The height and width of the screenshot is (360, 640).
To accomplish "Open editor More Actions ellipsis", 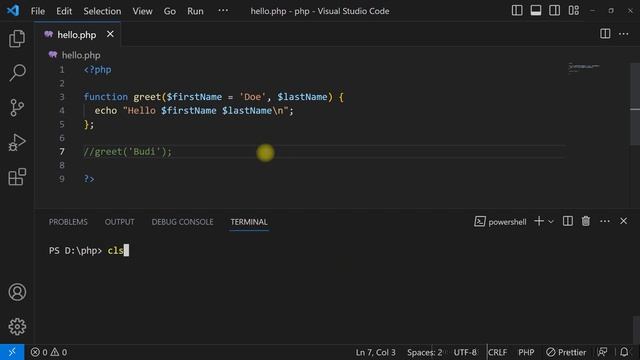I will 623,34.
